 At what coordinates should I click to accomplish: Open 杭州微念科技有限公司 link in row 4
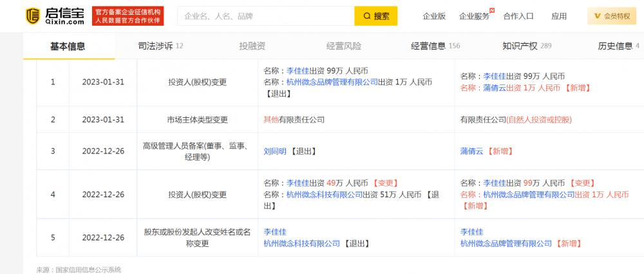(x=325, y=195)
